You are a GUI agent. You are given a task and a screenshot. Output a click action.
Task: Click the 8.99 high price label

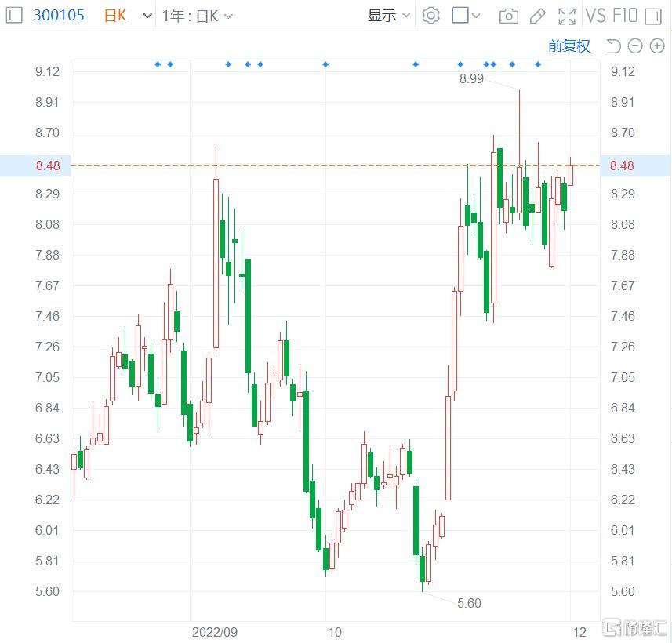click(x=471, y=78)
